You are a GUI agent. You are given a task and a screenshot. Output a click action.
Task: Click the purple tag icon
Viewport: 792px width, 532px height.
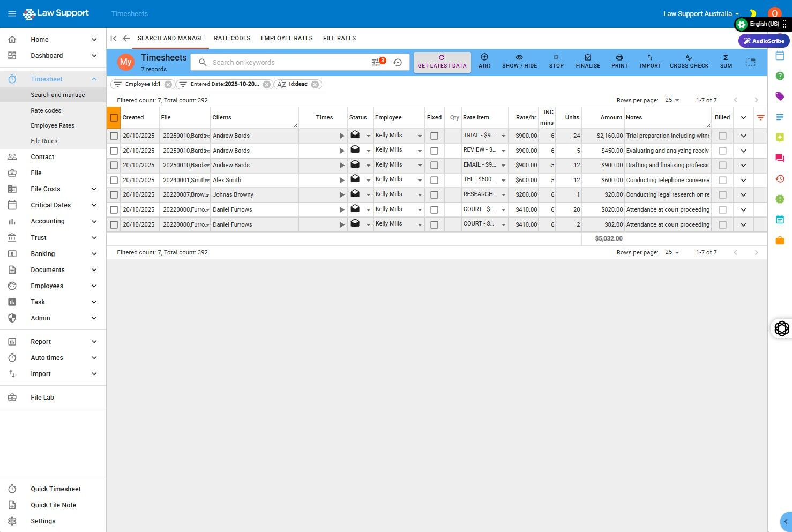click(780, 96)
